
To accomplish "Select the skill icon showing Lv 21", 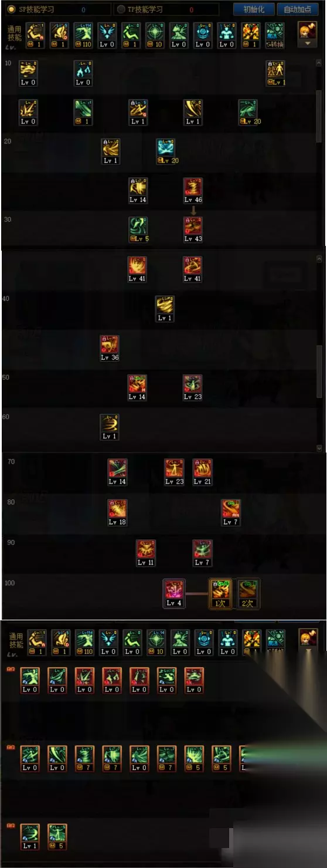I will 202,472.
